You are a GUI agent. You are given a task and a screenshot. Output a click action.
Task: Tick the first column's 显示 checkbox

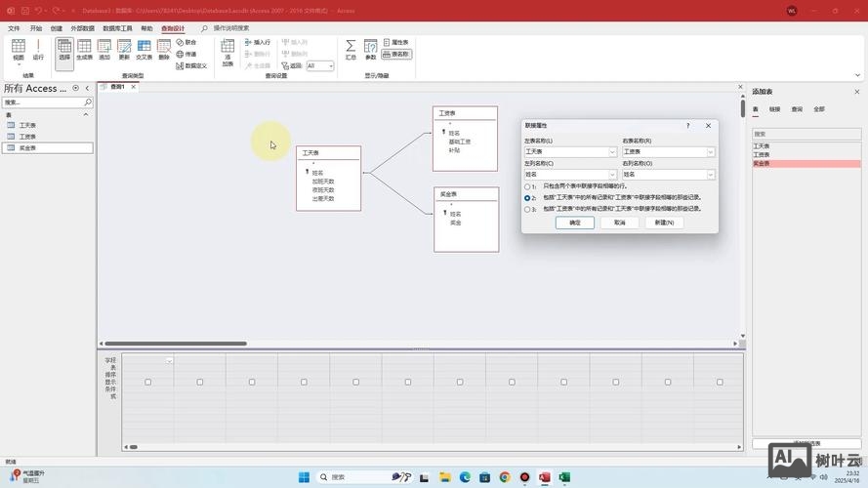(148, 382)
